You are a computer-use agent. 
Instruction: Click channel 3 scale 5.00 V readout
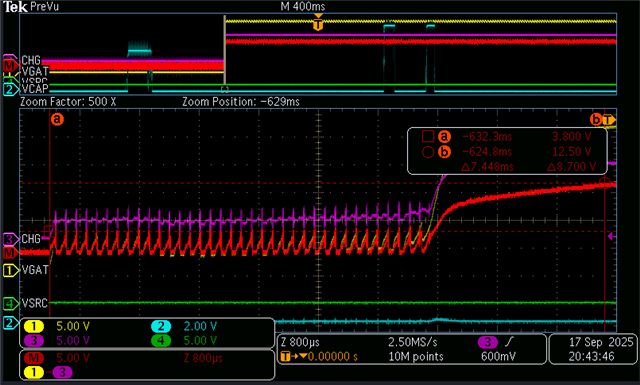73,340
